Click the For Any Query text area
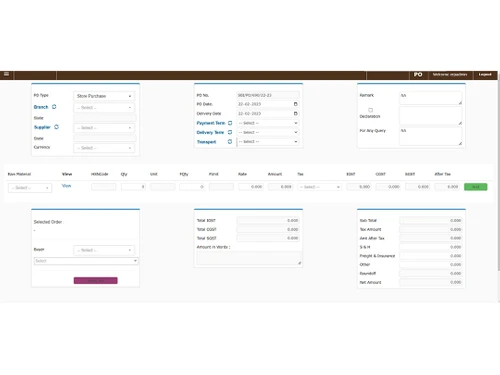 431,136
